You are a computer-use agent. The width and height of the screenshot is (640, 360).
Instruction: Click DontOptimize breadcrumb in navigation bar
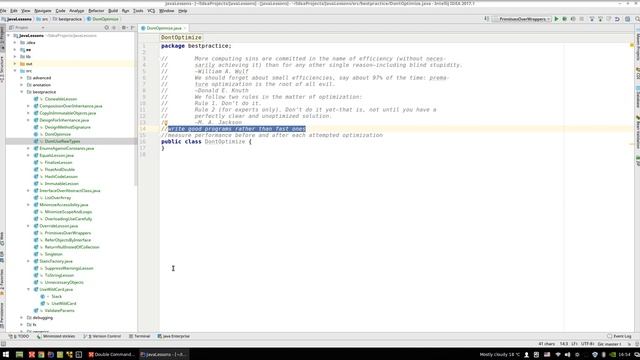click(102, 19)
